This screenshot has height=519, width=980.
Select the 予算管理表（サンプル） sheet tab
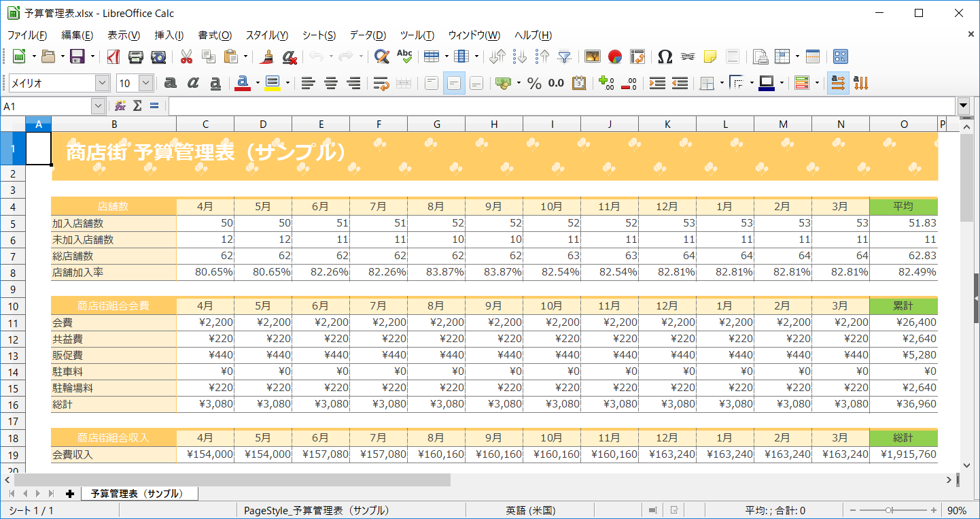139,494
